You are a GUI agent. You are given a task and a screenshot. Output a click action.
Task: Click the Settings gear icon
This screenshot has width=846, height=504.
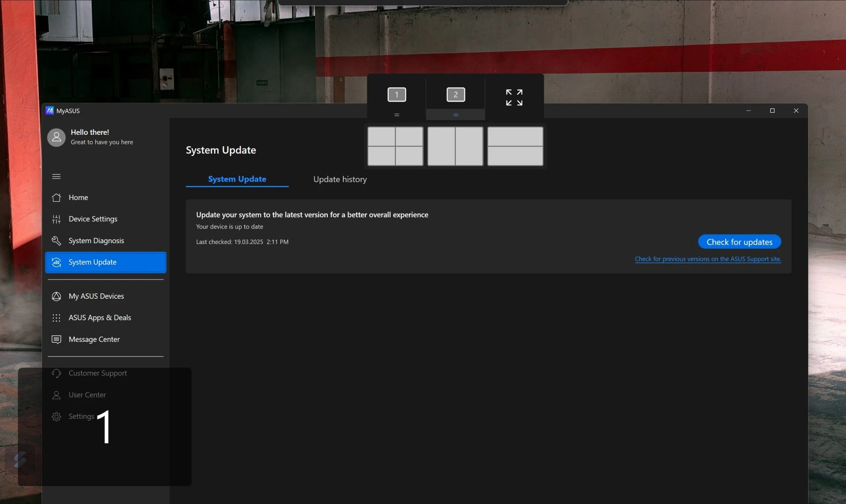(56, 416)
